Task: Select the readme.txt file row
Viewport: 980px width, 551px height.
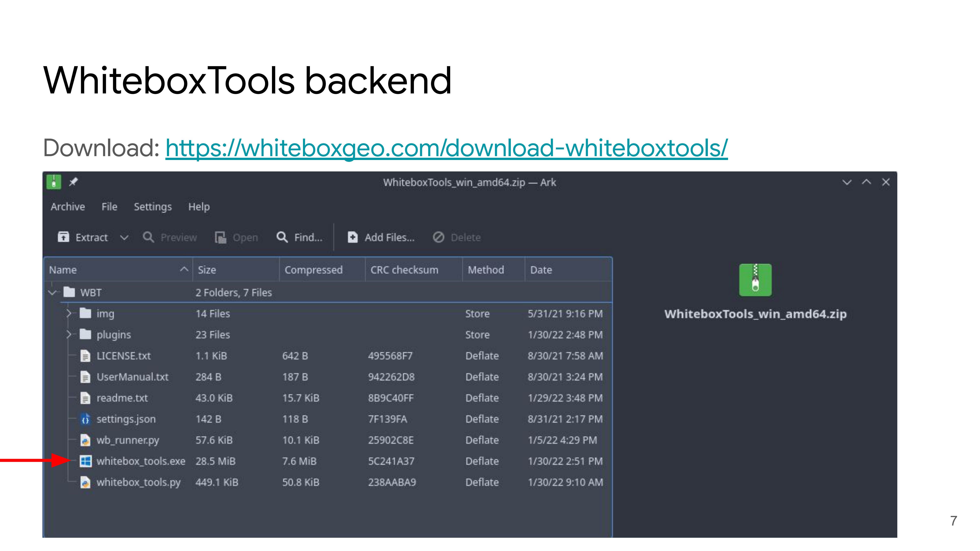Action: 122,398
